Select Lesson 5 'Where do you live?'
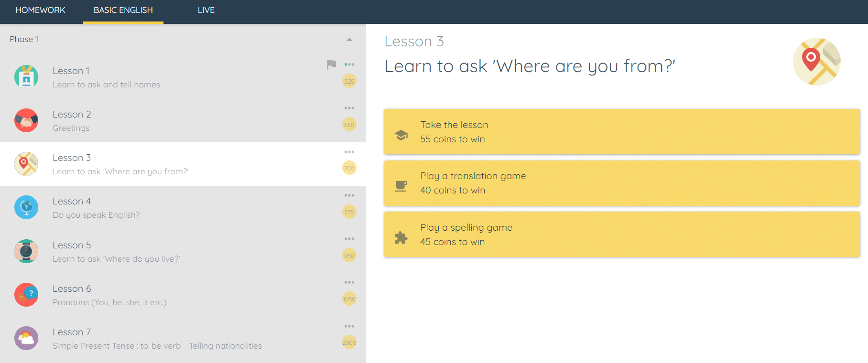Image resolution: width=868 pixels, height=363 pixels. [x=116, y=251]
